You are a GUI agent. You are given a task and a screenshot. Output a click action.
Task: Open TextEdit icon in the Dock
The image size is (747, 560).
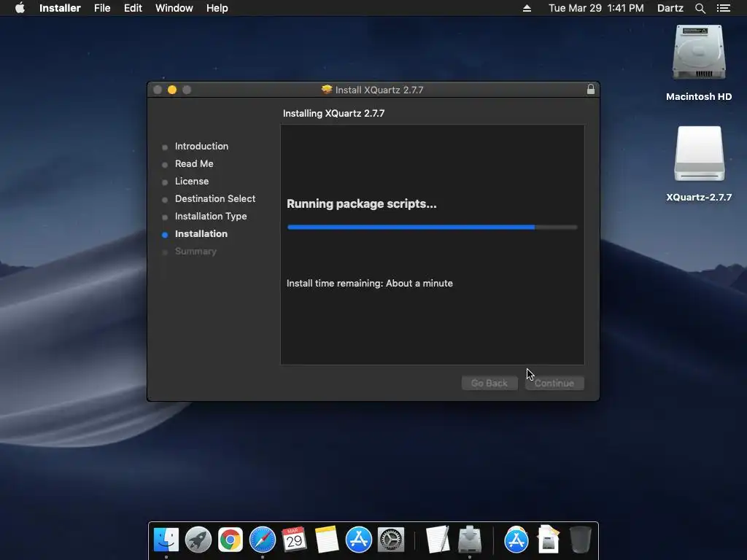point(438,540)
